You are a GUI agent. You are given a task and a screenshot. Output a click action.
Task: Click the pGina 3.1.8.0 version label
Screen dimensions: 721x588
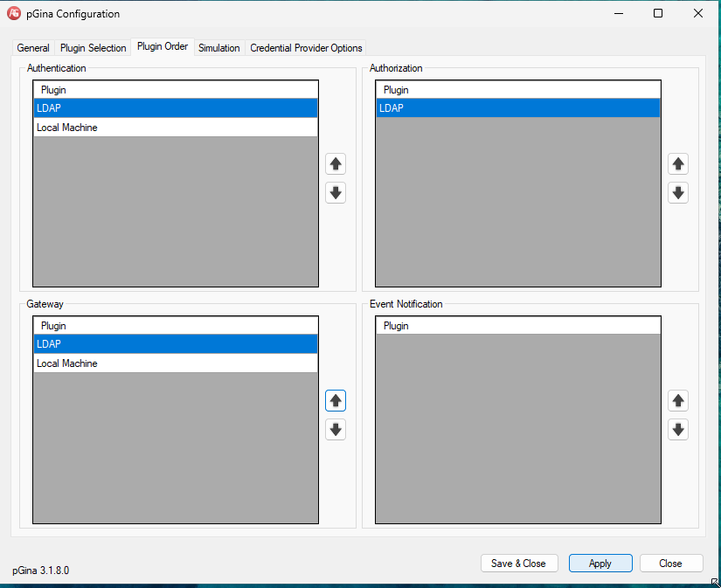point(40,571)
